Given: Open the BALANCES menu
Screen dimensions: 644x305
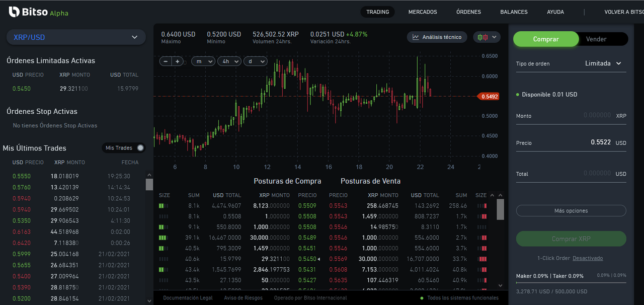Looking at the screenshot, I should point(514,12).
